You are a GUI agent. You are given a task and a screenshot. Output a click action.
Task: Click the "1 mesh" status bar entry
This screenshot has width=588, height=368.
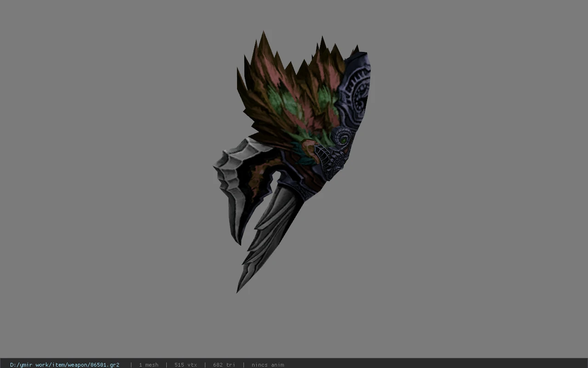point(148,365)
